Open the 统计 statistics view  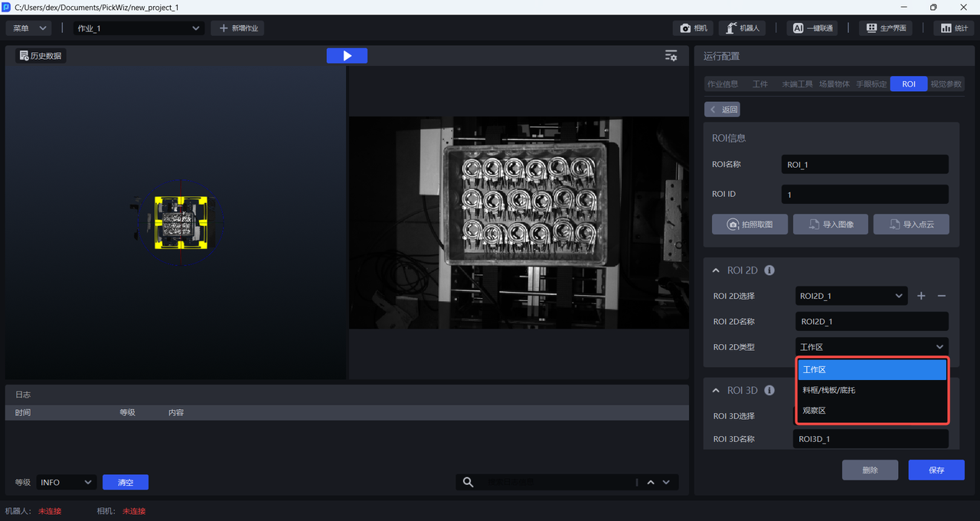pyautogui.click(x=954, y=28)
